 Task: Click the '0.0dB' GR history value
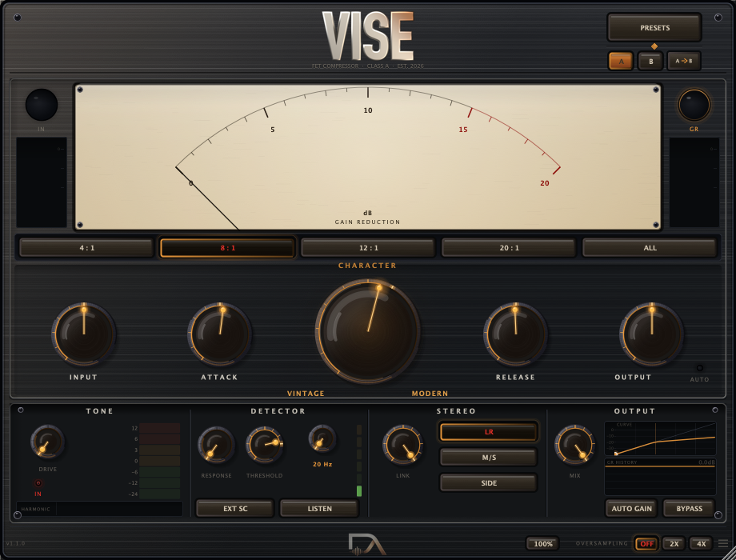[706, 462]
